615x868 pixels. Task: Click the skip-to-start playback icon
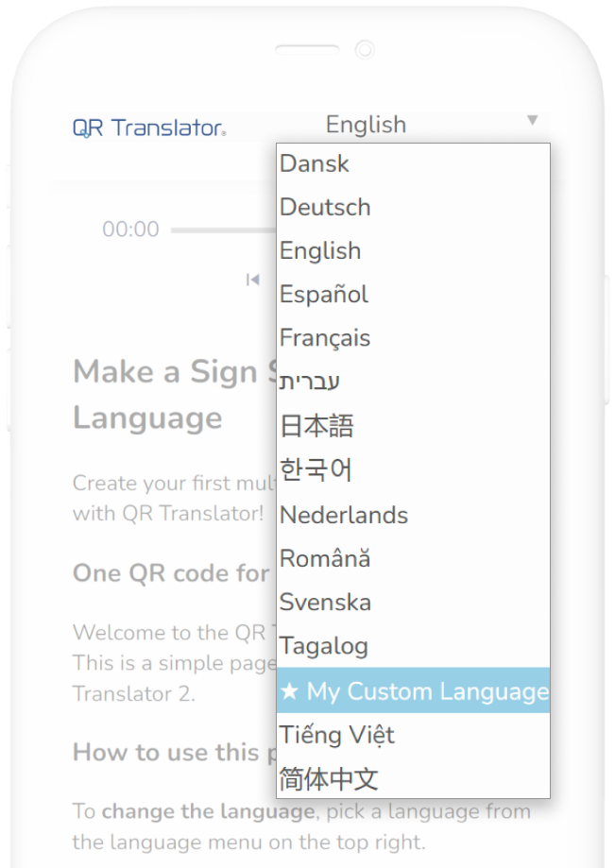[x=251, y=280]
